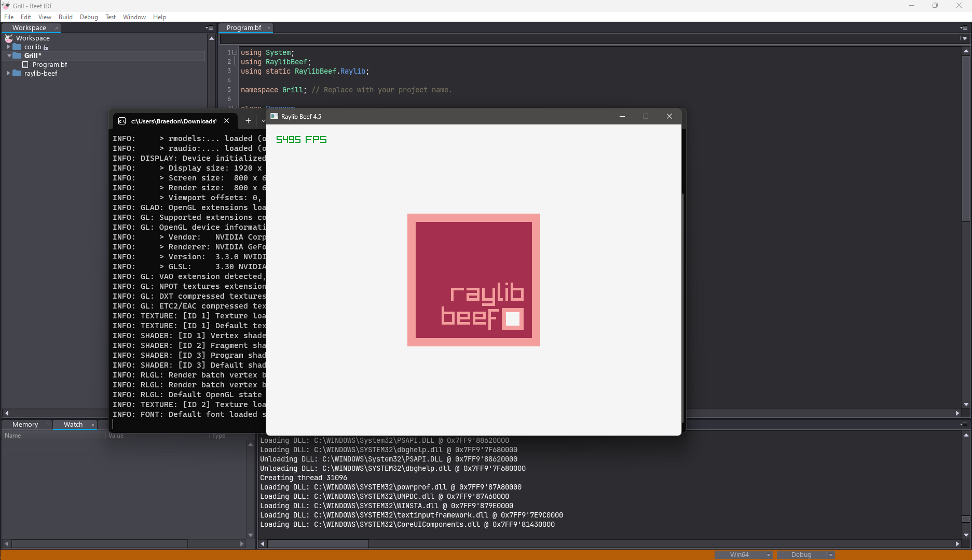Close the Raylib Beef 4.5 window
The image size is (972, 560).
[669, 116]
